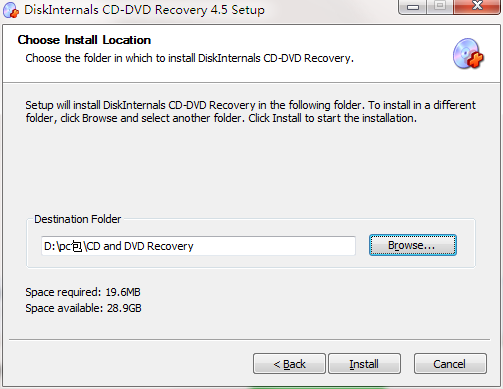Click the DiskInternals icon in the title bar

point(11,10)
